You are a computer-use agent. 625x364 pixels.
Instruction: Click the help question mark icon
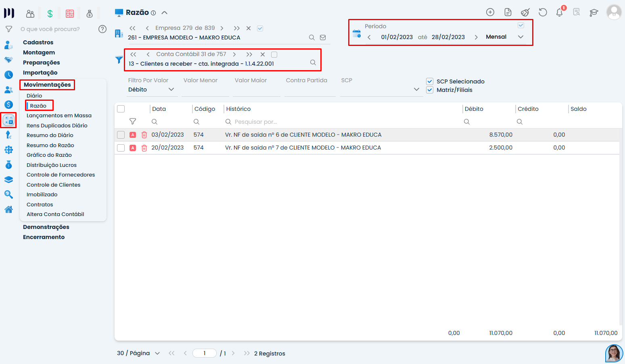click(102, 29)
